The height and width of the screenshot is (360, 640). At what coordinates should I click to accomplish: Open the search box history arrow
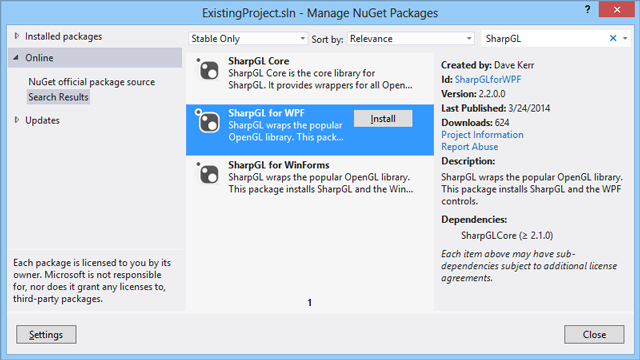point(625,39)
